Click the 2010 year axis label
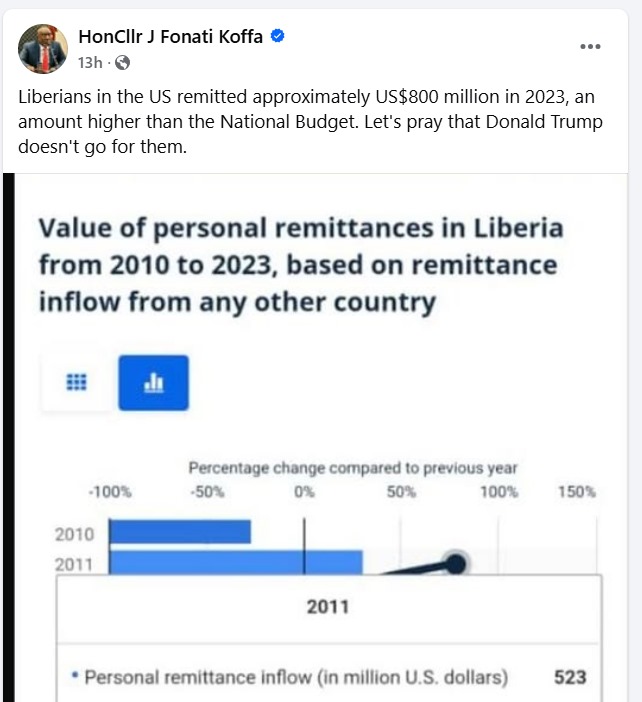The width and height of the screenshot is (642, 702). point(74,534)
